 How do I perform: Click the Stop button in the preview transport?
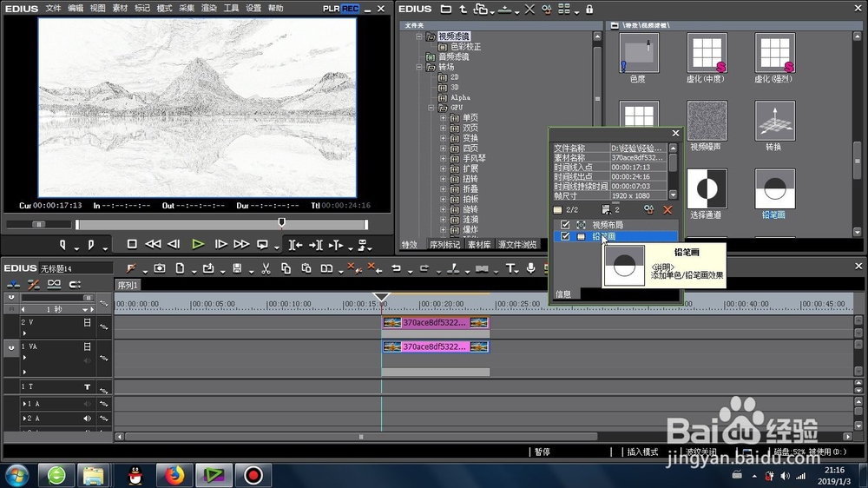point(132,244)
